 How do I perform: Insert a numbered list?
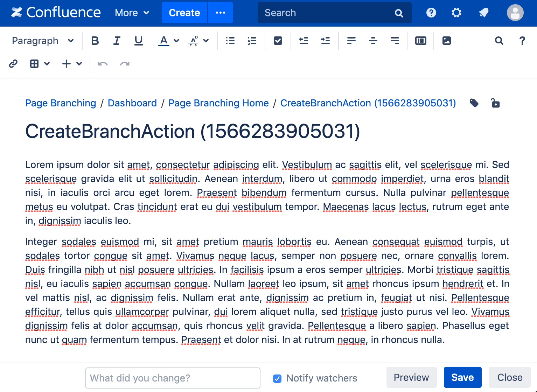click(252, 41)
